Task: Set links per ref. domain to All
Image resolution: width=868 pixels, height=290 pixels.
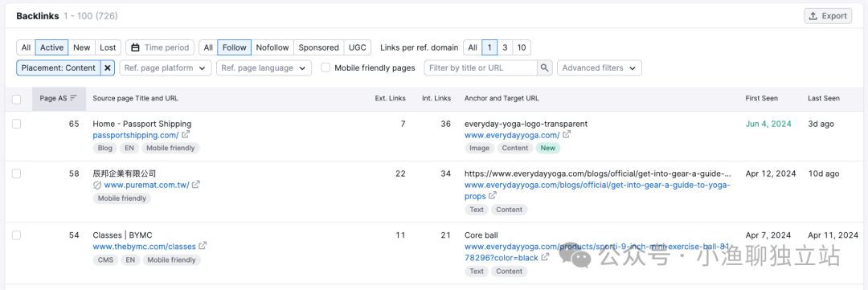Action: point(473,47)
